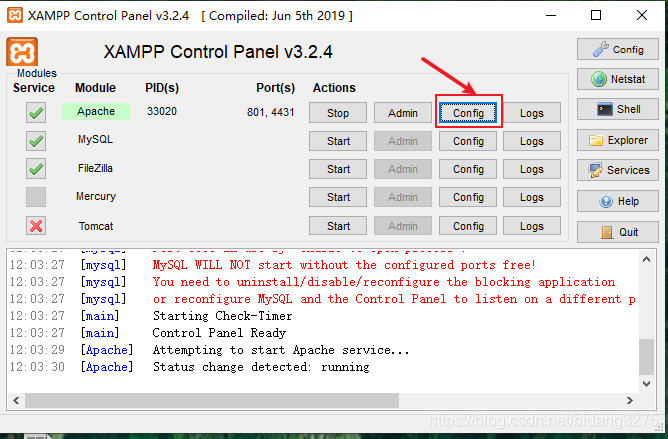Click 'Control Panel Ready' log line
This screenshot has width=668, height=439.
click(219, 333)
